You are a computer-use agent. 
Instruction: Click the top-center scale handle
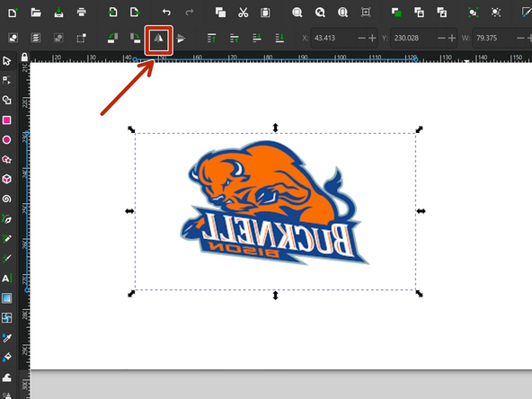(276, 128)
